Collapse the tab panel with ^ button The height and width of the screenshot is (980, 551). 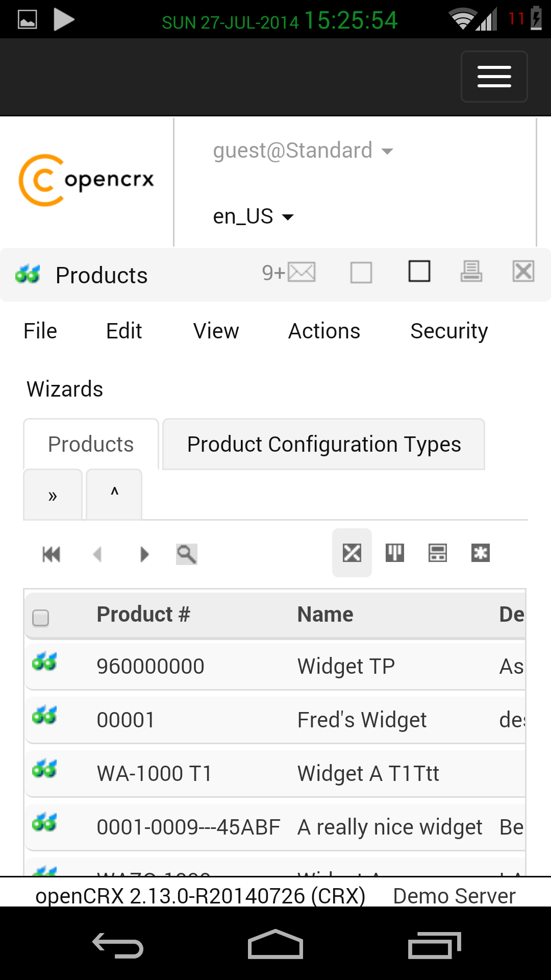pyautogui.click(x=114, y=494)
